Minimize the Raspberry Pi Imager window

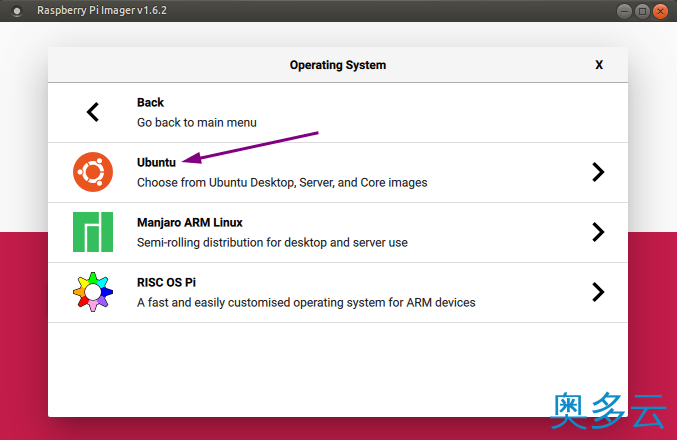click(624, 11)
